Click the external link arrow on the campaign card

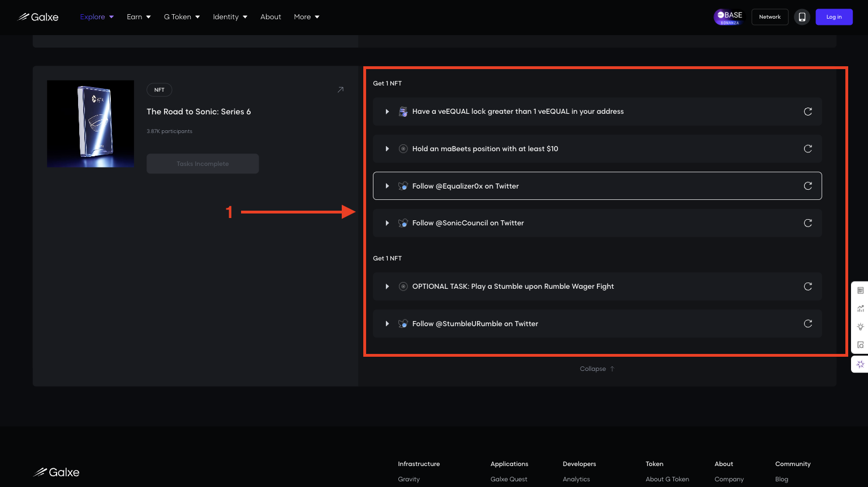[340, 89]
